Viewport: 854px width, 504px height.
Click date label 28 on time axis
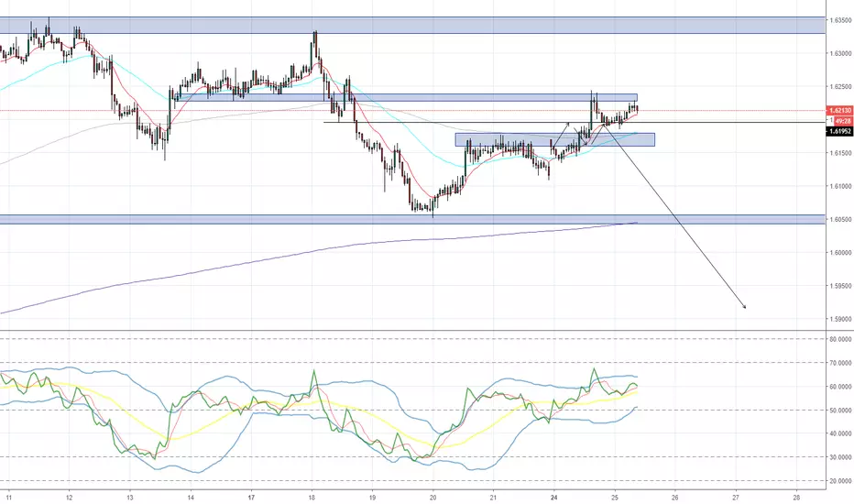796,498
